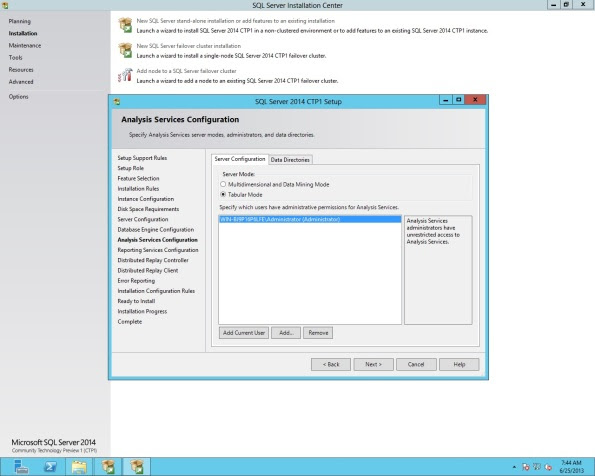
Task: Click the Help button
Action: [x=459, y=364]
